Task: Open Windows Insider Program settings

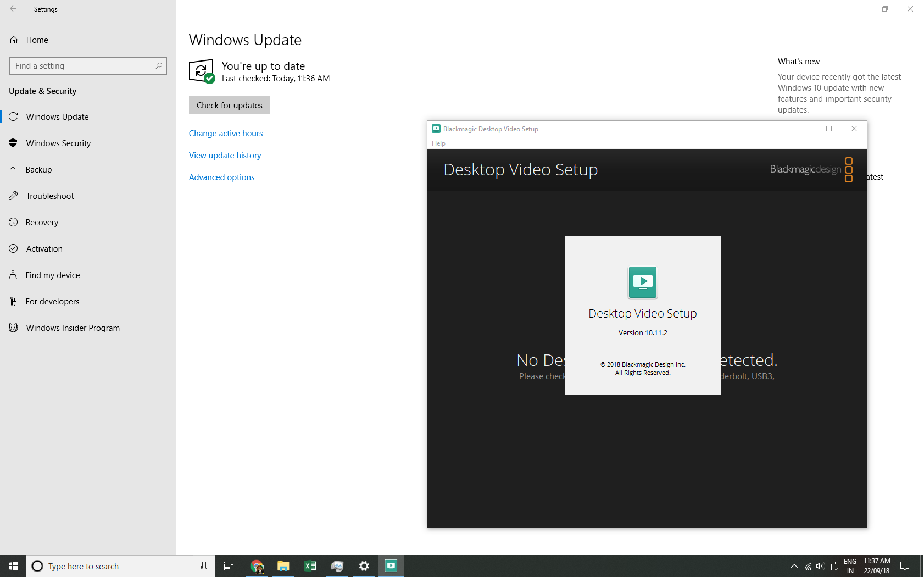Action: (88, 328)
